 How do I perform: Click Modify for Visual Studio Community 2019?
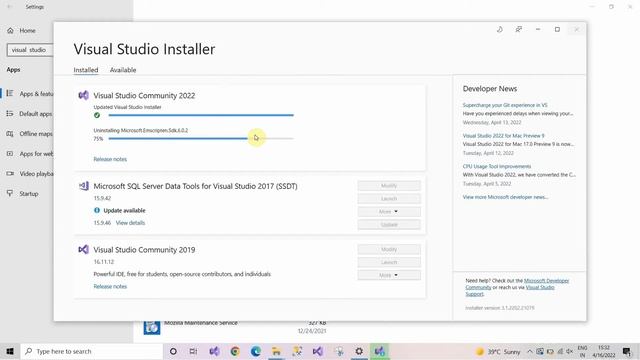click(389, 249)
